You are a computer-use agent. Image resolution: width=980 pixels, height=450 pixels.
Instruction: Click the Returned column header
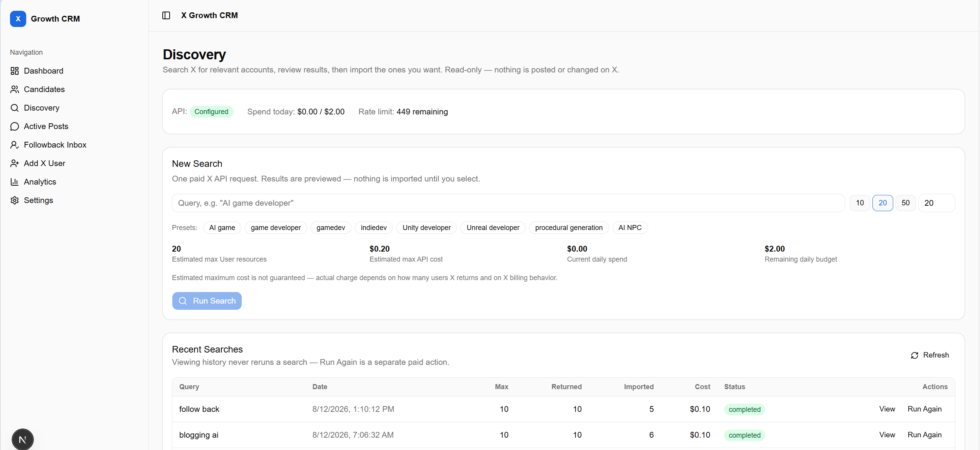pos(566,387)
